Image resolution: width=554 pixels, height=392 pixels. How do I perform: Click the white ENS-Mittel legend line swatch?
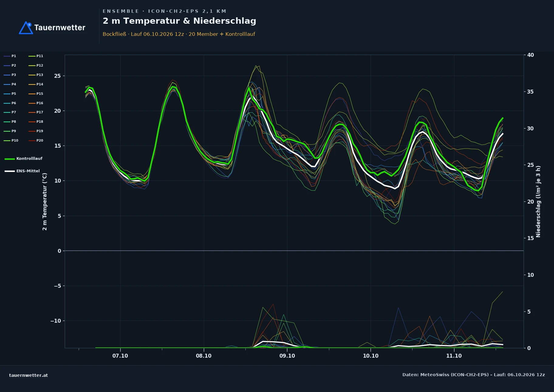(x=10, y=171)
